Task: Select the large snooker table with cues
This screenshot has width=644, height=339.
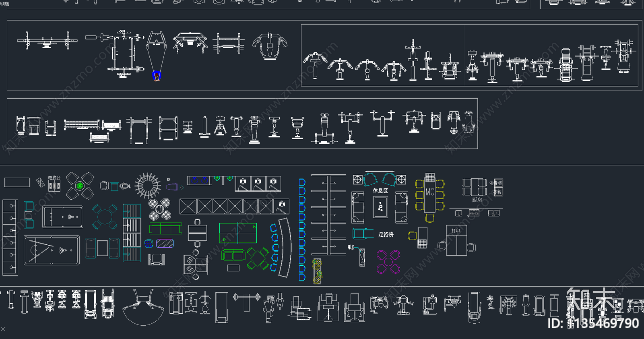Action: pos(52,250)
